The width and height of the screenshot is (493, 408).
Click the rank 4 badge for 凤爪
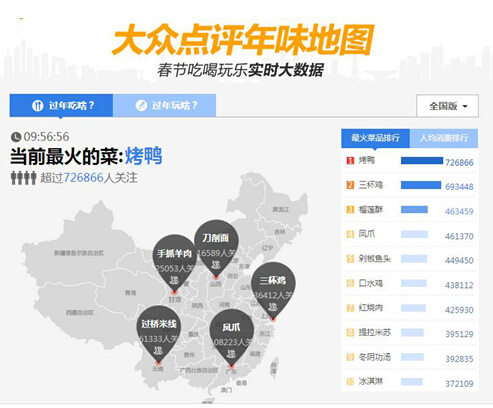coord(350,234)
